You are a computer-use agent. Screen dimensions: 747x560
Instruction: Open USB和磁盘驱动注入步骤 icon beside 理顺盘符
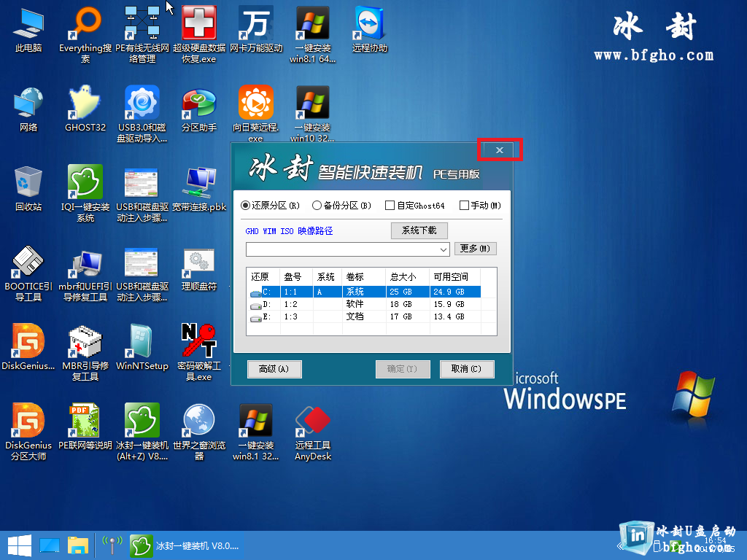[142, 273]
